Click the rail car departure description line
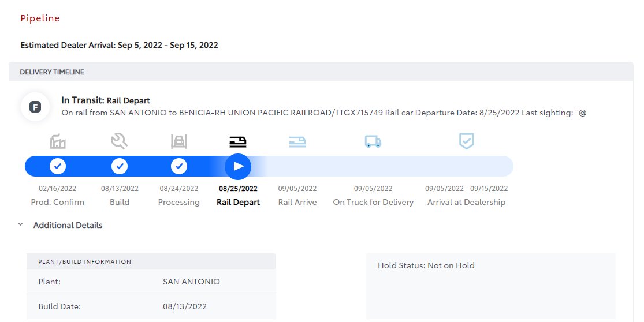 (323, 113)
